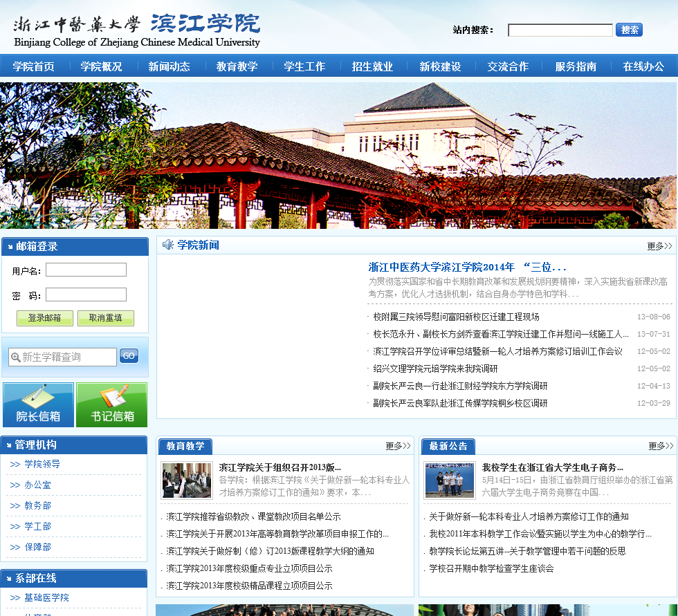Open news 副院长严云良率队赴浙江传媒学院桐乡校区调研
678x616 pixels.
coord(460,404)
